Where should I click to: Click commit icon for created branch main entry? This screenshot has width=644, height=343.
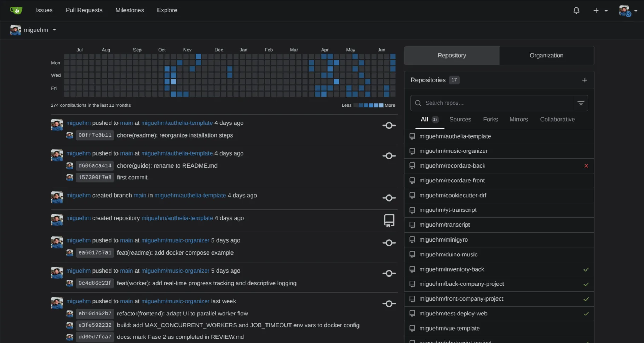tap(389, 198)
